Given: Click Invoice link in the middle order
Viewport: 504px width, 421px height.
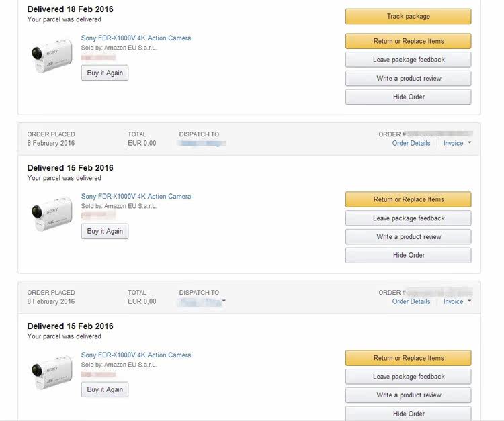Looking at the screenshot, I should coord(453,143).
